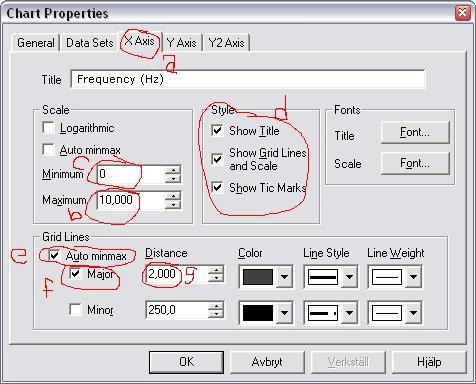The image size is (476, 384).
Task: Increase Major Distance with spinner up arrow
Action: tap(216, 270)
